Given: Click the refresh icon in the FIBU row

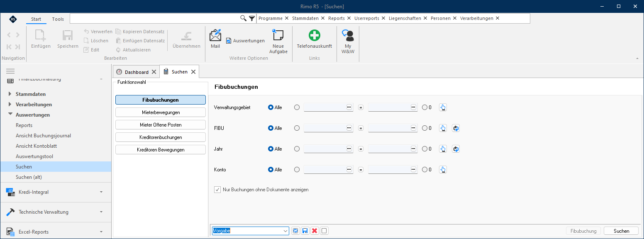Looking at the screenshot, I should (x=456, y=128).
